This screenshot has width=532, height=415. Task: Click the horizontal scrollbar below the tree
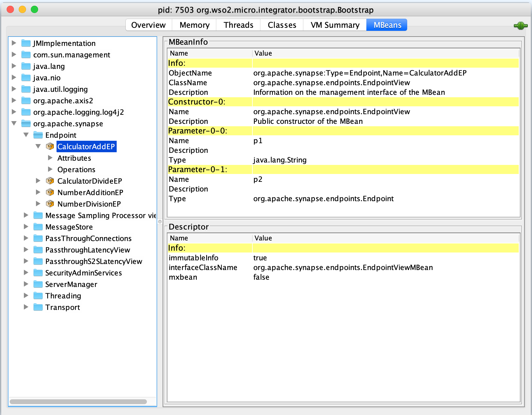[78, 401]
